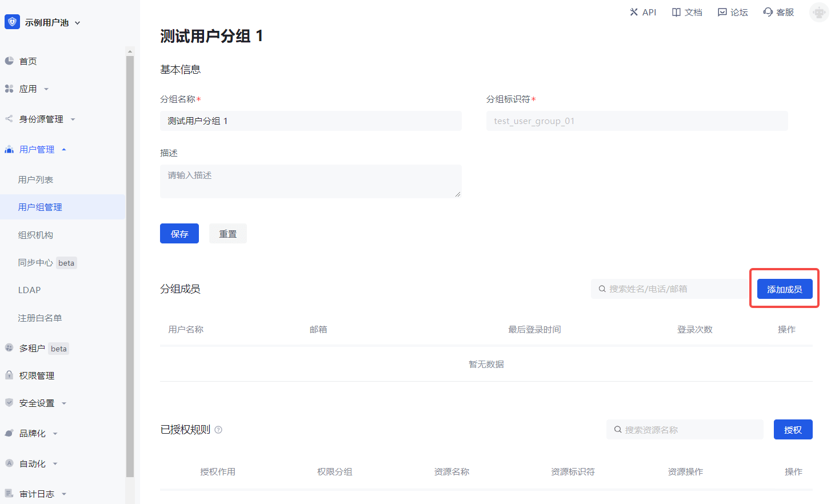Image resolution: width=831 pixels, height=504 pixels.
Task: Expand the 示例用户池 pool switcher dropdown
Action: (78, 23)
